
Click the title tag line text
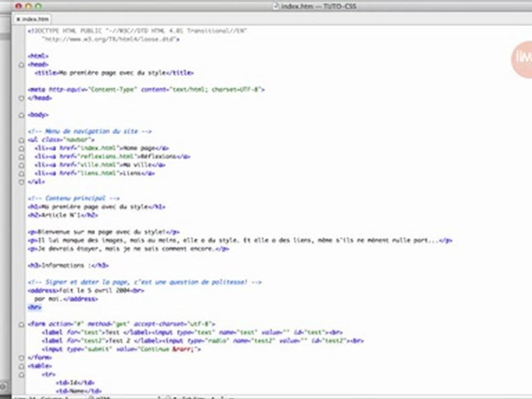coord(114,73)
